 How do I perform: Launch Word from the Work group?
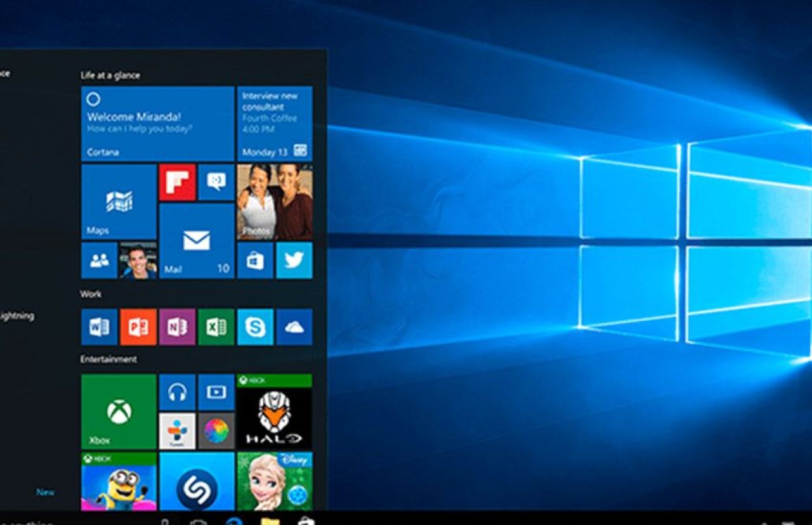tap(99, 327)
